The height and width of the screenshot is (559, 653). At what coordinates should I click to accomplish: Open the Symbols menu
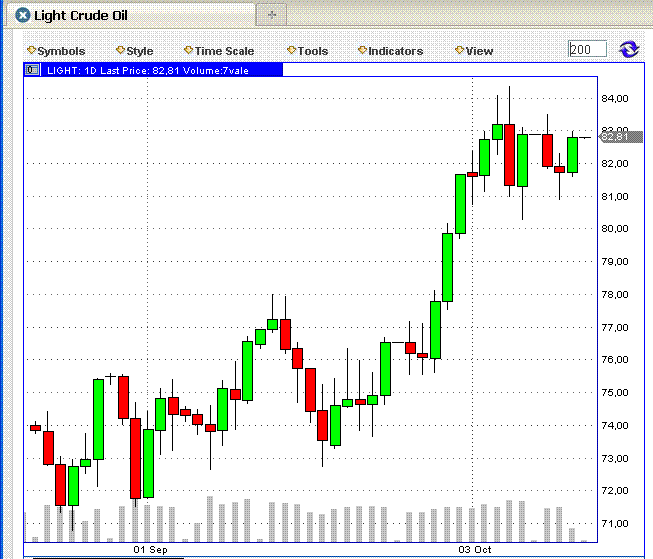click(x=56, y=51)
